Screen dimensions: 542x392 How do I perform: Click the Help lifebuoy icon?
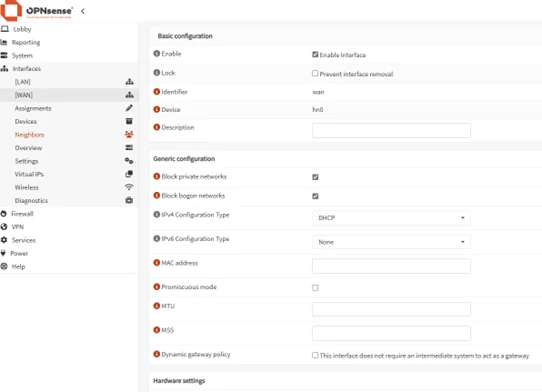point(4,267)
